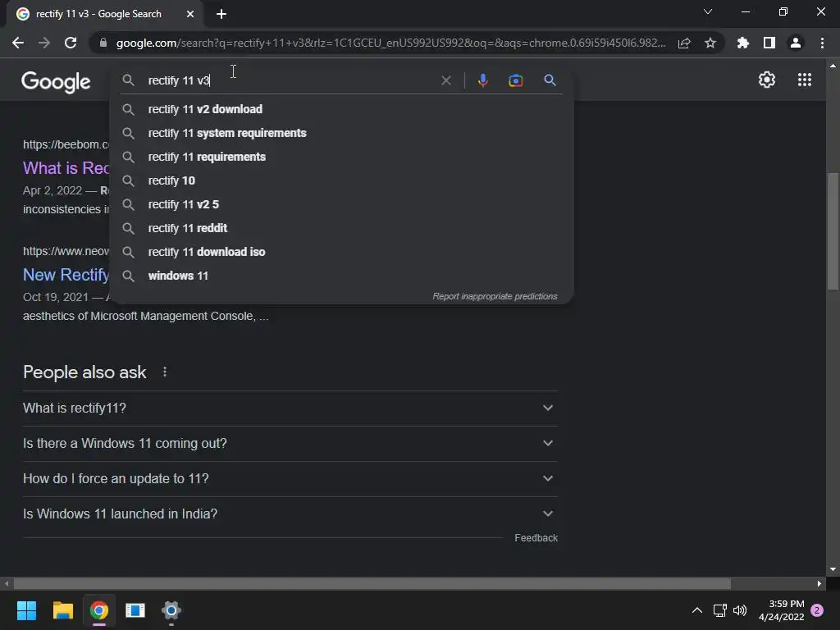Select suggestion windows 11

(x=342, y=276)
